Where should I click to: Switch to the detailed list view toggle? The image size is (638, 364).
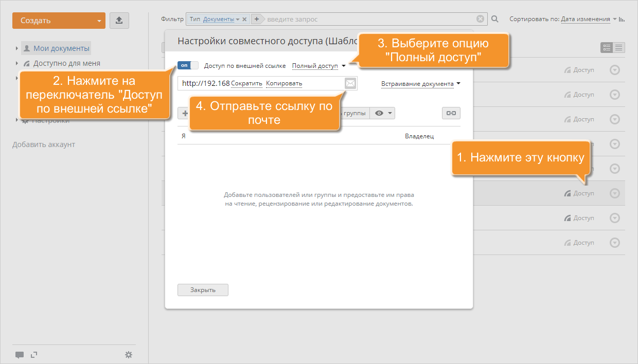click(x=607, y=47)
